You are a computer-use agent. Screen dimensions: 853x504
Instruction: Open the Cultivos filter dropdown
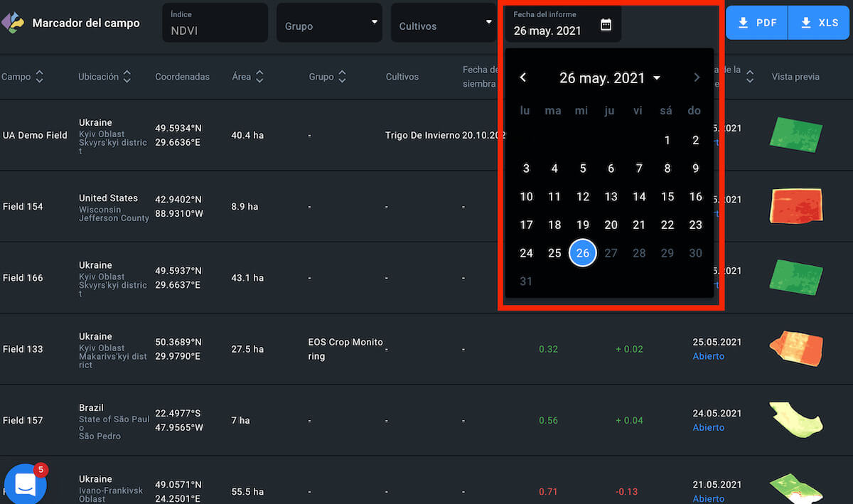tap(444, 23)
